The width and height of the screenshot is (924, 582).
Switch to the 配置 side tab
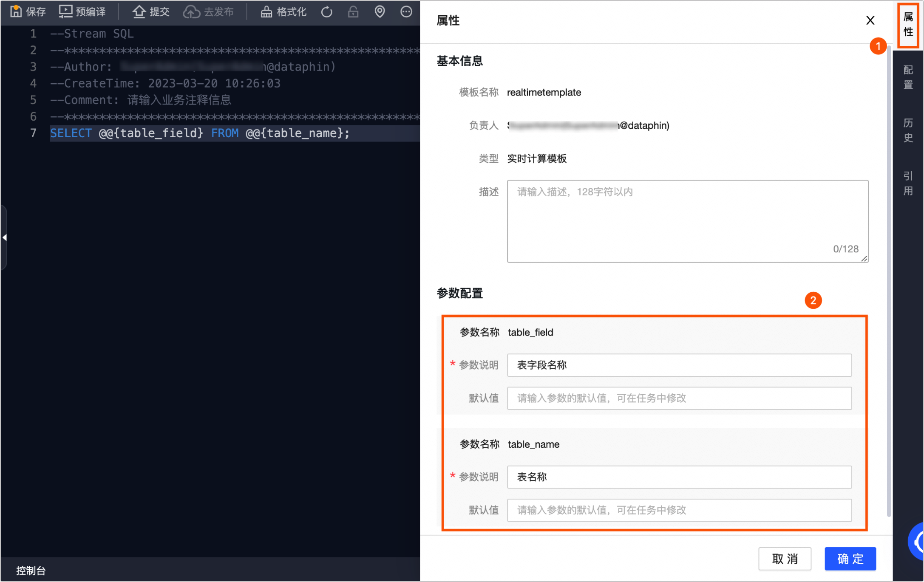[908, 77]
